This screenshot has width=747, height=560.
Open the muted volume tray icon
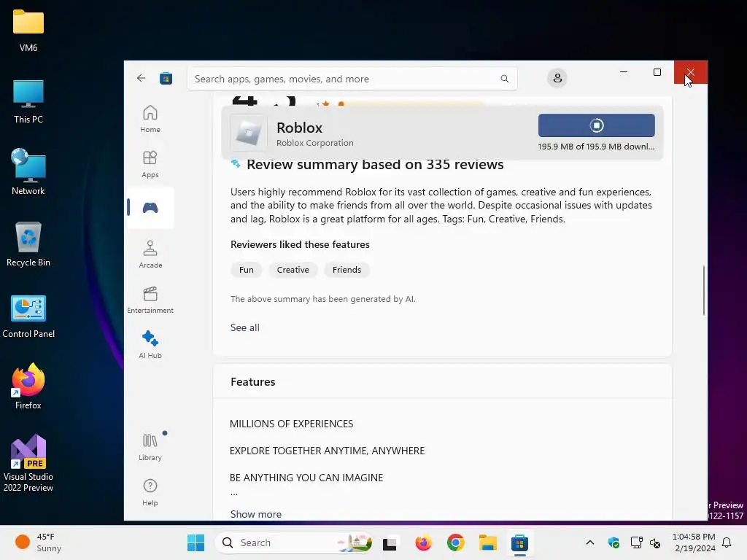[x=655, y=542]
